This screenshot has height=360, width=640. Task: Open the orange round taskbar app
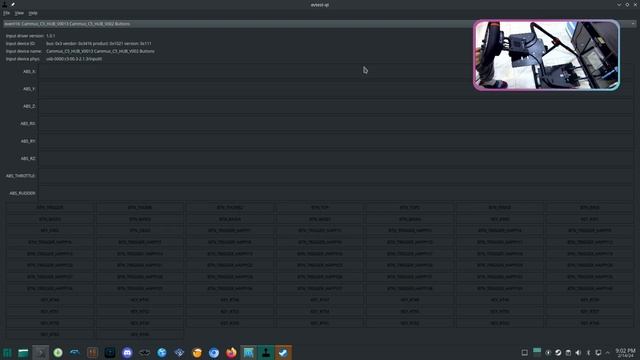[x=197, y=353]
